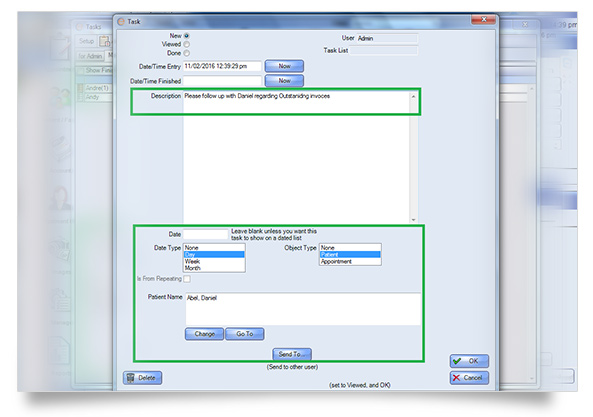Click description scrollbar down arrow
Viewport: 593px width, 417px height.
coord(413,220)
